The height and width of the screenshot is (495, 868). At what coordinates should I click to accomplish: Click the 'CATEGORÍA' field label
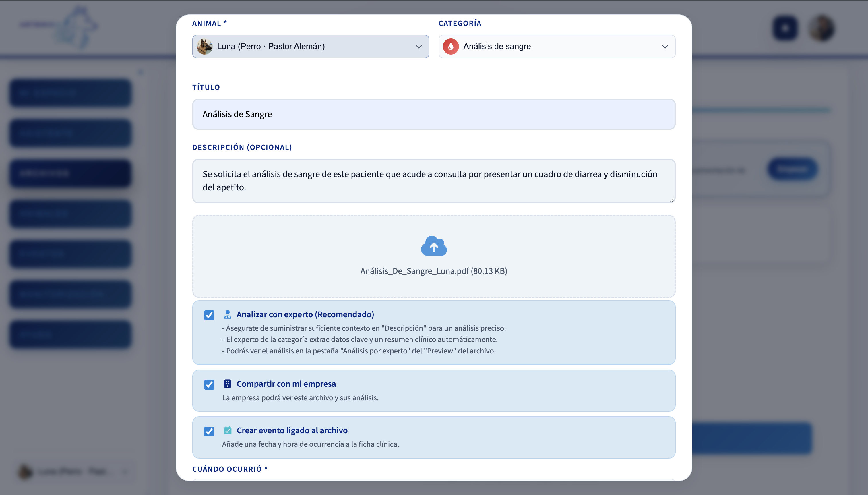460,24
